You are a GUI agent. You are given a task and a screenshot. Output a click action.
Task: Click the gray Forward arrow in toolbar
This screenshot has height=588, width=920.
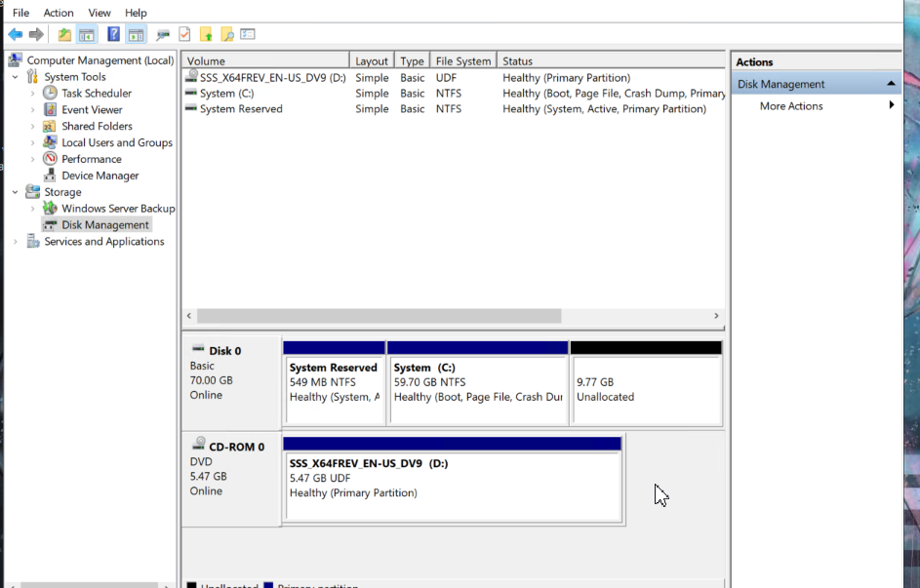pos(36,34)
